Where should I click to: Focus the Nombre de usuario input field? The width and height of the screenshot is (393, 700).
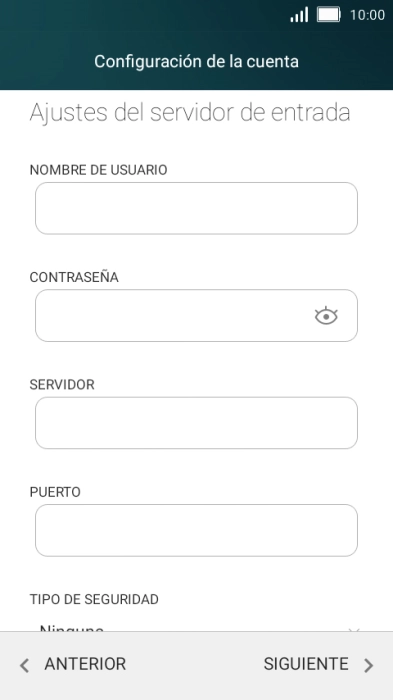pyautogui.click(x=196, y=208)
